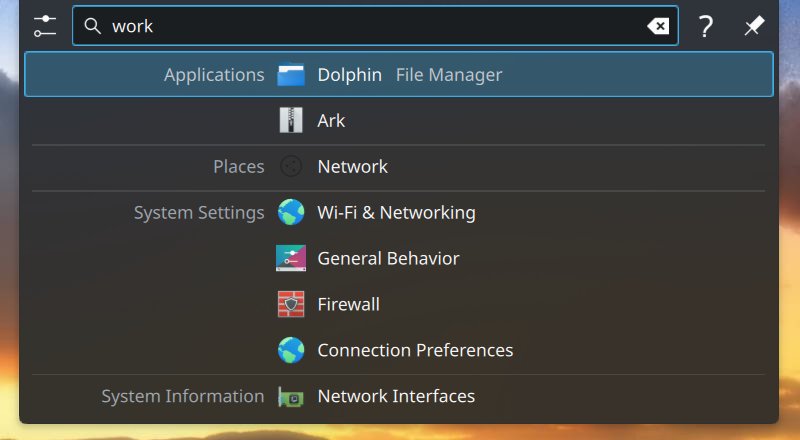This screenshot has width=800, height=440.
Task: Launch Dolphin File Manager result
Action: [x=410, y=75]
